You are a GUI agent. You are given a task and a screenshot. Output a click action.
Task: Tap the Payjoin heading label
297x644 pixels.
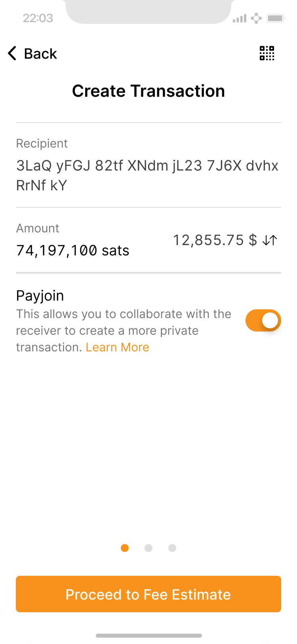click(40, 296)
